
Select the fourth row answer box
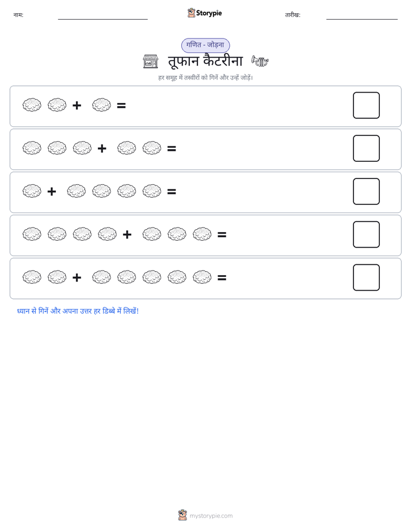(x=366, y=234)
